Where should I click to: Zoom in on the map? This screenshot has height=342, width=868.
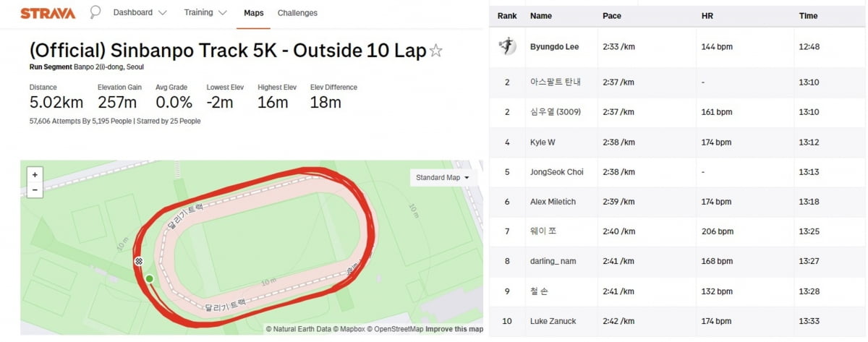coord(35,174)
